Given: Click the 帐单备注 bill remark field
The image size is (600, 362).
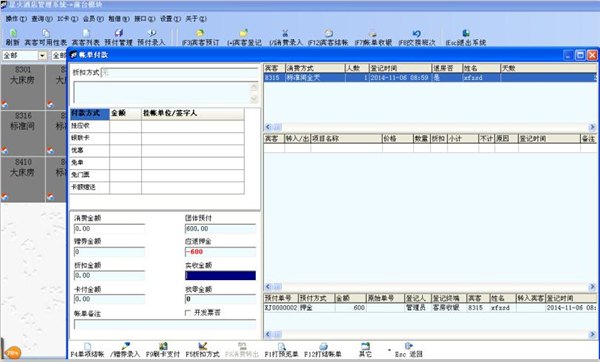Looking at the screenshot, I should (165, 324).
